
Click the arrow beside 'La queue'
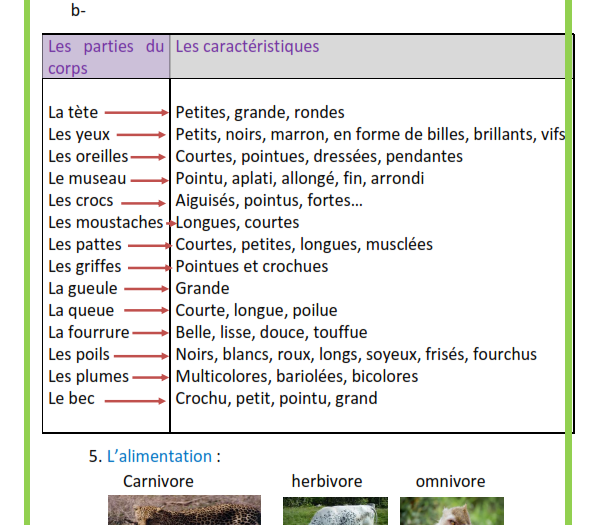click(146, 310)
